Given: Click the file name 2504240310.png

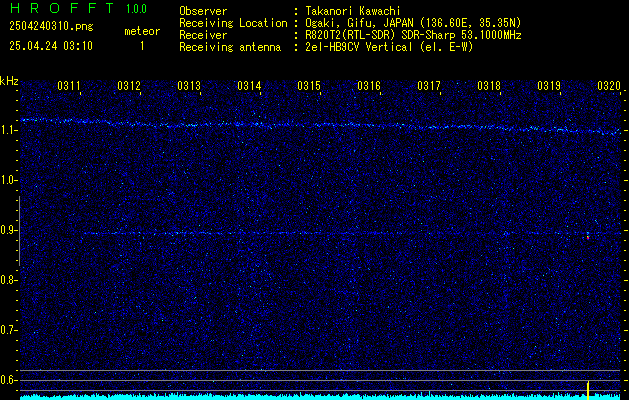Looking at the screenshot, I should [x=51, y=27].
